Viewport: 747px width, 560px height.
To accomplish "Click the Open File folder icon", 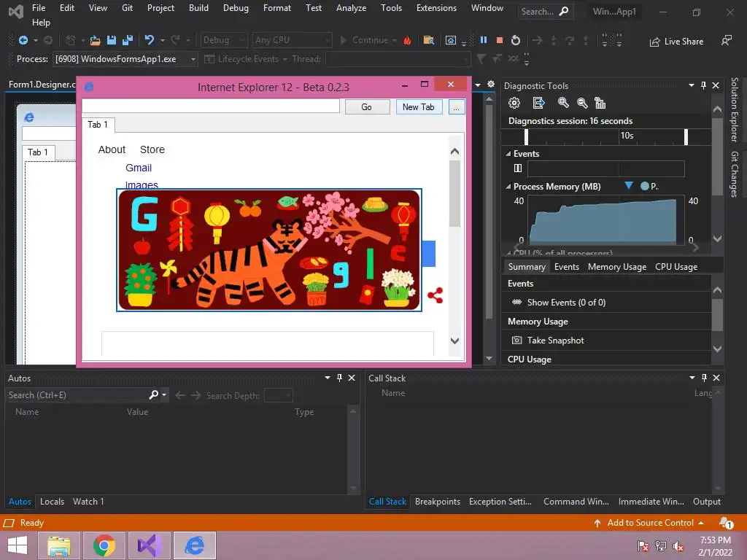I will [x=96, y=41].
